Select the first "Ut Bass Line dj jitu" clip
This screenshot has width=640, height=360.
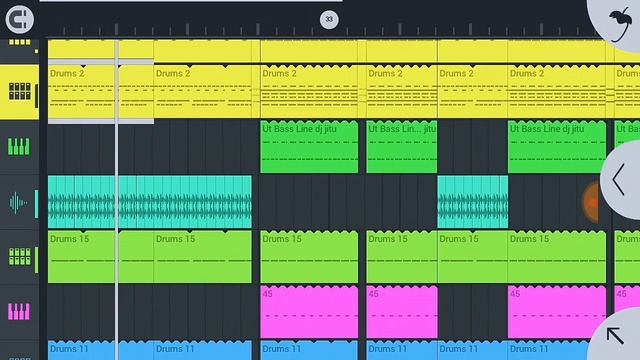point(309,147)
